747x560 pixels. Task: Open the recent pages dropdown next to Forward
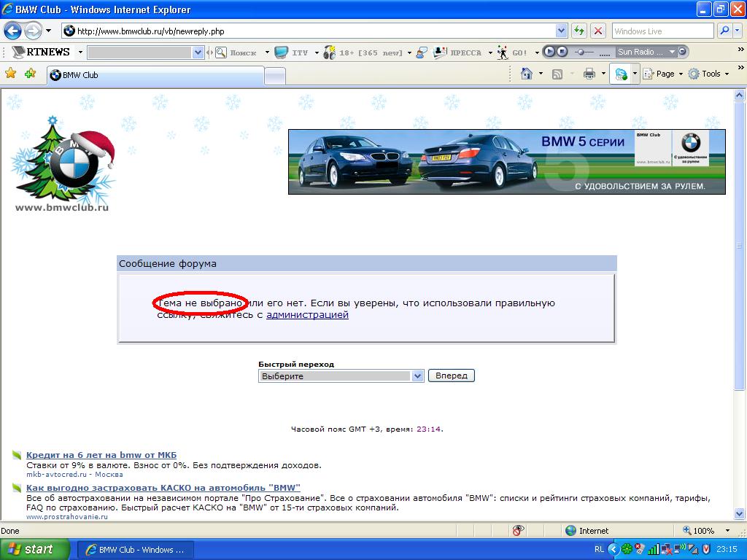(49, 31)
